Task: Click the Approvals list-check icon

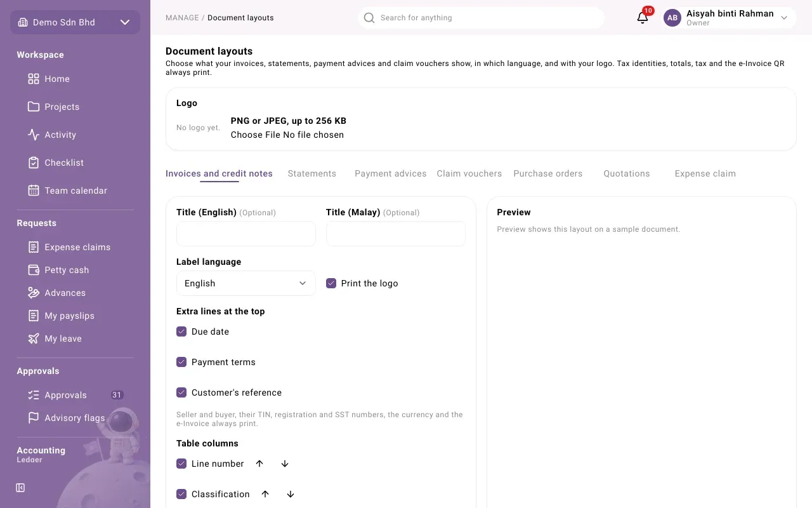Action: point(34,395)
